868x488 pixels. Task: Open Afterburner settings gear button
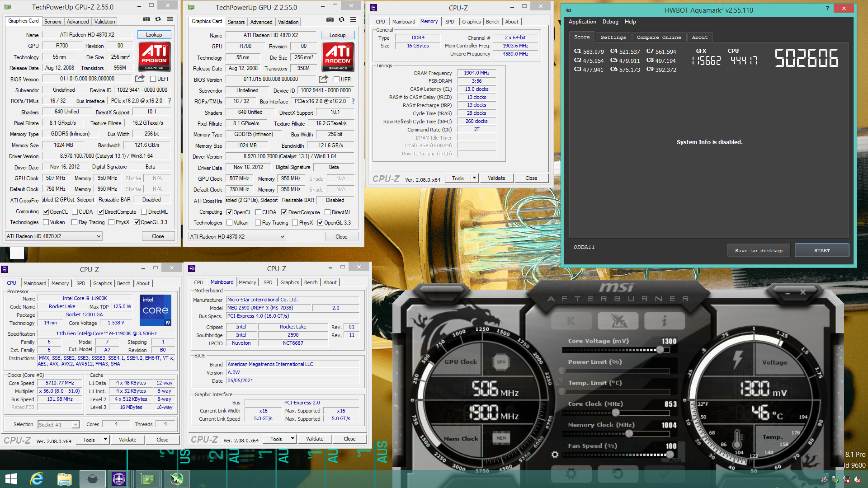point(571,474)
